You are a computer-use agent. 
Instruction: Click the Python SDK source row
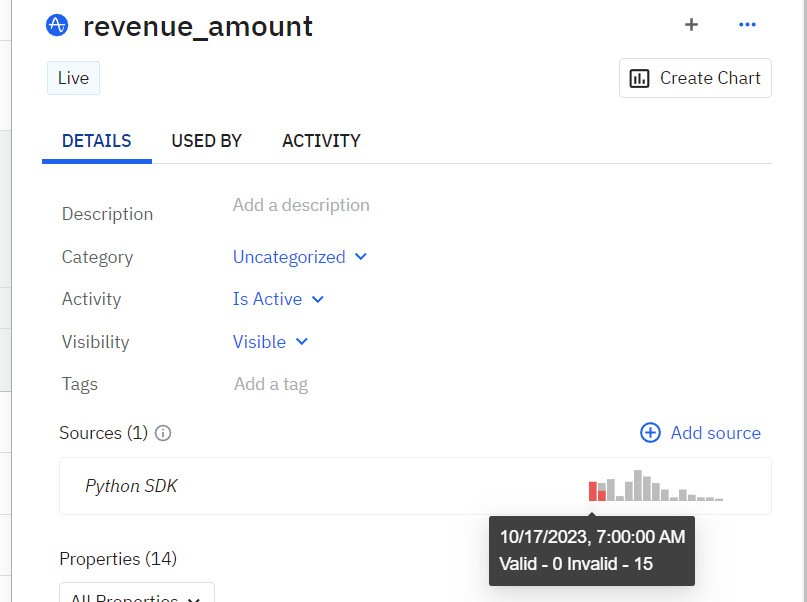point(415,486)
